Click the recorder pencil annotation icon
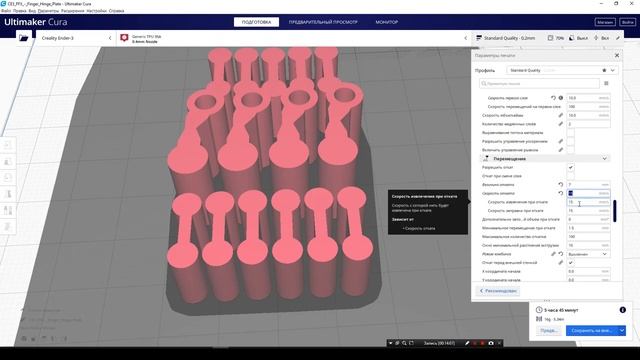This screenshot has width=640, height=360. 467,343
